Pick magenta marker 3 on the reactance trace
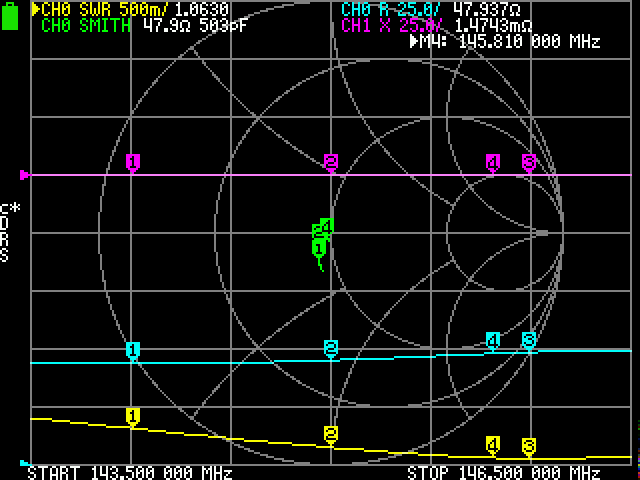 [x=529, y=162]
